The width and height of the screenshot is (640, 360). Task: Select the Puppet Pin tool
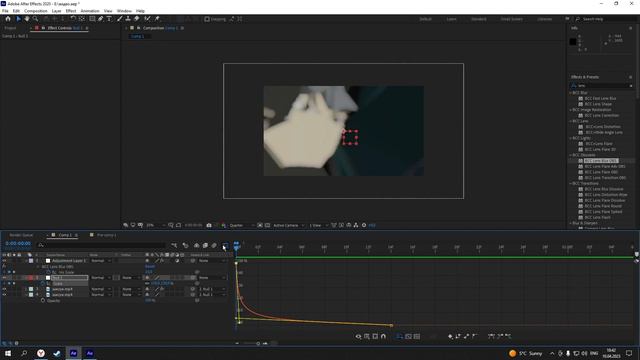point(157,19)
